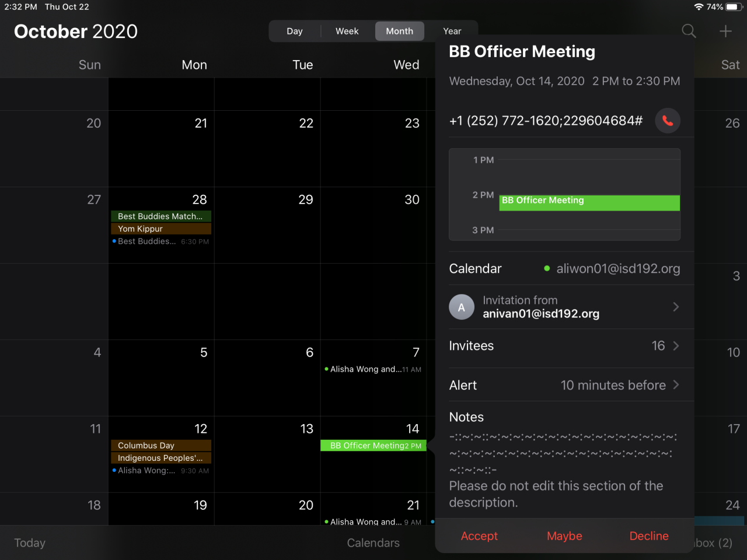
Task: Open the Columbus Day event
Action: [x=161, y=446]
